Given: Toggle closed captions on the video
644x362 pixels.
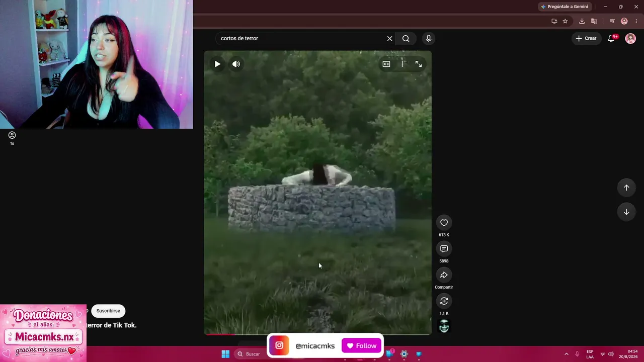Looking at the screenshot, I should coord(386,64).
